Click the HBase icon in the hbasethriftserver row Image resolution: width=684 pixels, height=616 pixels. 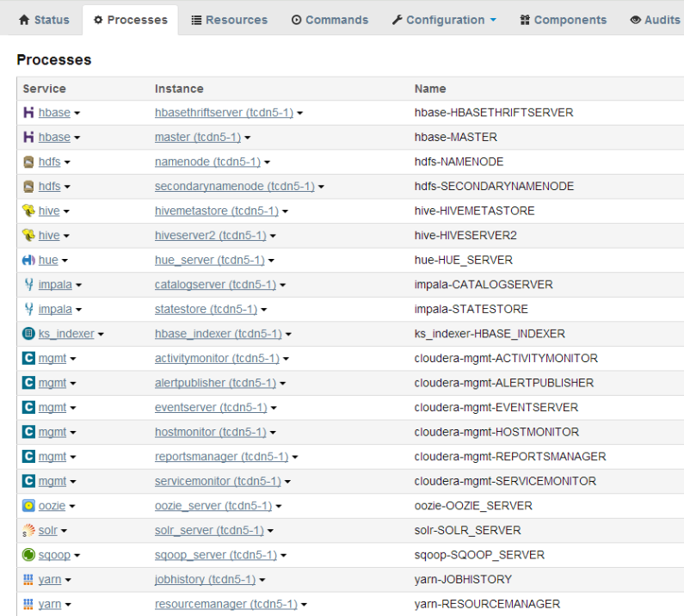[28, 113]
